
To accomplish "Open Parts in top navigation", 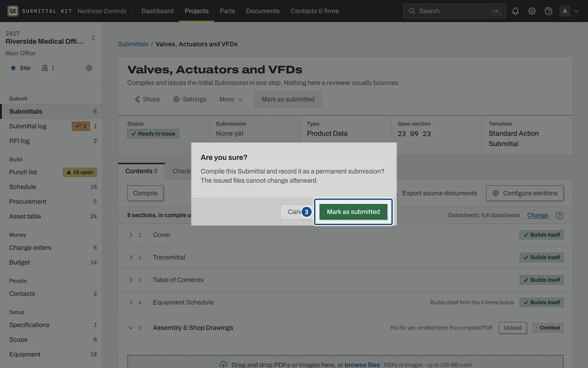I will click(x=227, y=11).
